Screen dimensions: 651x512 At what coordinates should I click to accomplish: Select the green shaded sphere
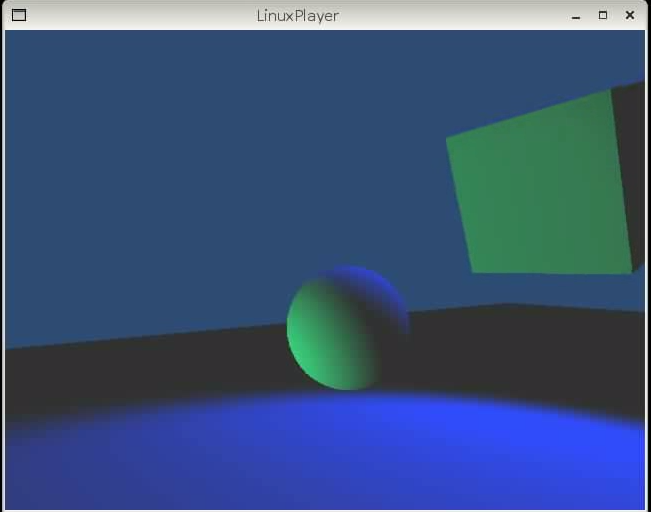tap(348, 328)
